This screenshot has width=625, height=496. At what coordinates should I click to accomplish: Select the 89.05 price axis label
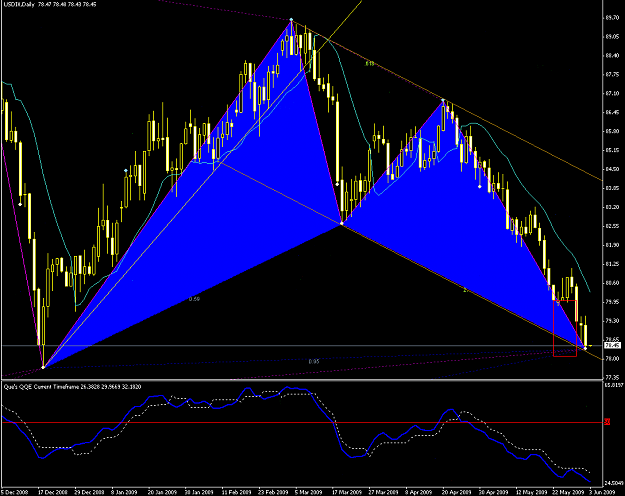point(612,37)
